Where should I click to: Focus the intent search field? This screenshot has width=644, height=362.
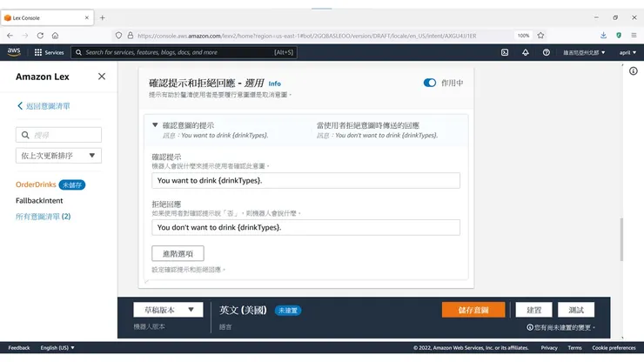click(x=58, y=135)
